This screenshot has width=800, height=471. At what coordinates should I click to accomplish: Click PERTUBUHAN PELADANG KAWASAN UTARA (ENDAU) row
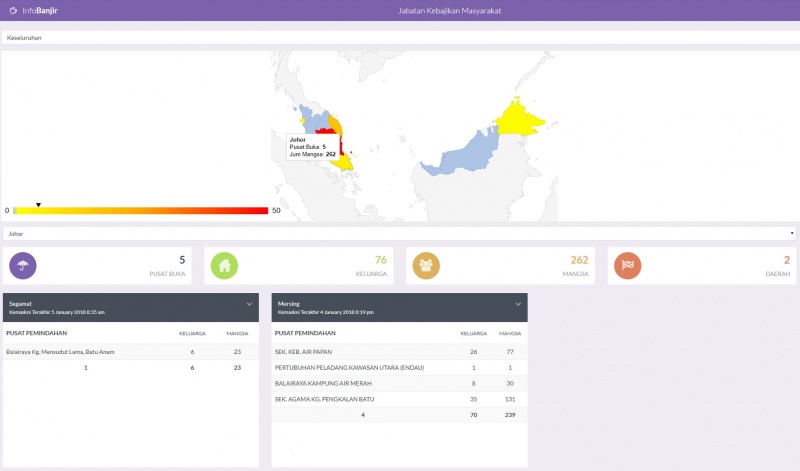pos(399,367)
